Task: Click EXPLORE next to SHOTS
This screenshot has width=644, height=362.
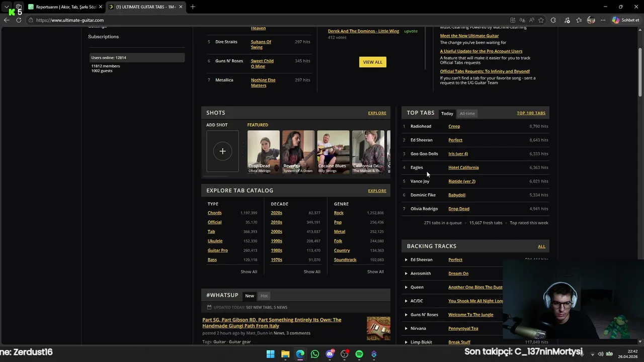Action: (x=377, y=113)
